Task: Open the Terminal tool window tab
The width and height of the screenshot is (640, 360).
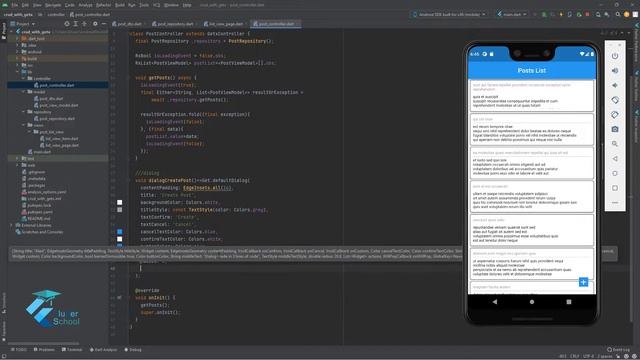Action: point(72,350)
